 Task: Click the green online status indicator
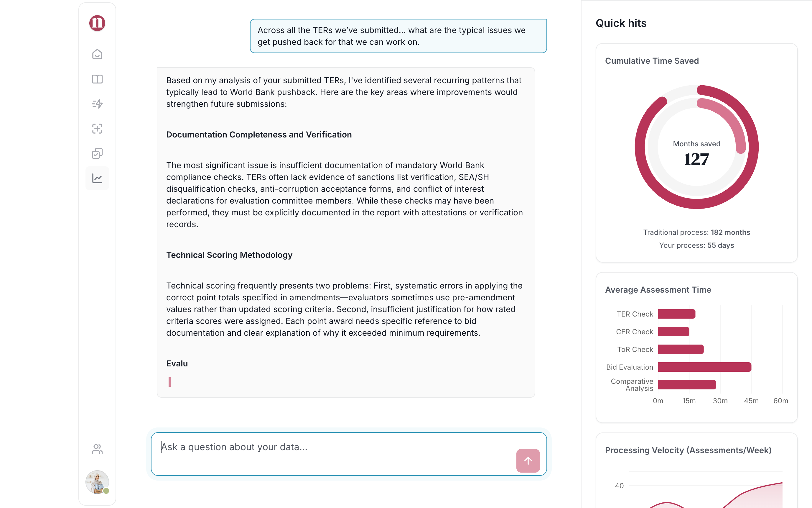[106, 491]
